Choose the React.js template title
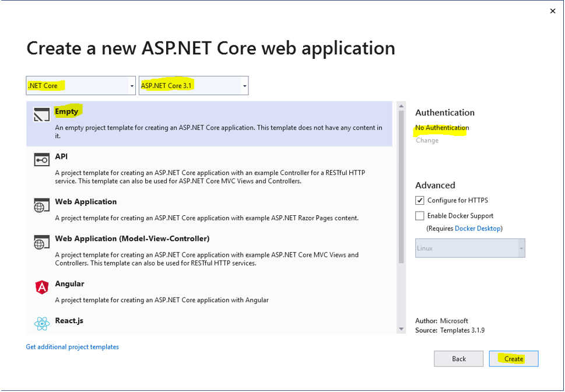 coord(69,321)
